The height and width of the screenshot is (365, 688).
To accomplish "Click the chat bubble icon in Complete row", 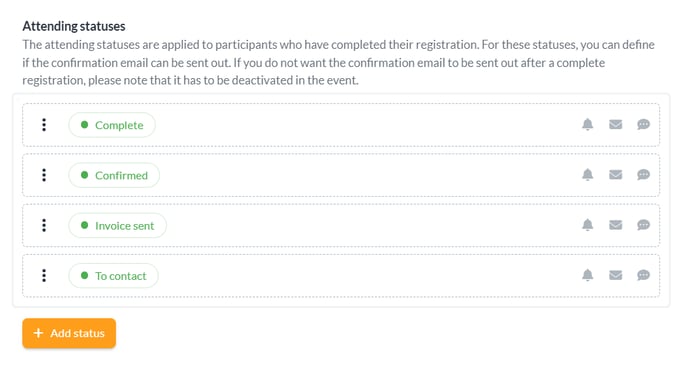I will [x=643, y=125].
